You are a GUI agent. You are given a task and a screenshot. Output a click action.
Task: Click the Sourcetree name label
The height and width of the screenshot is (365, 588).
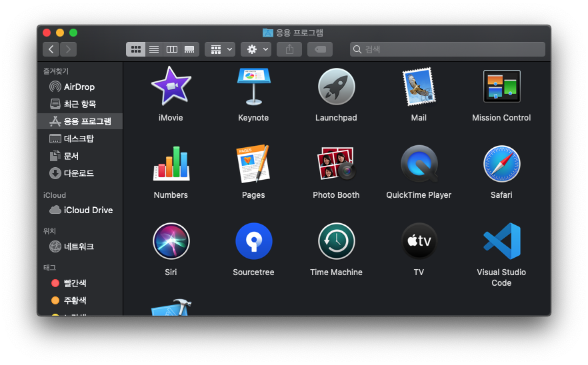(253, 272)
